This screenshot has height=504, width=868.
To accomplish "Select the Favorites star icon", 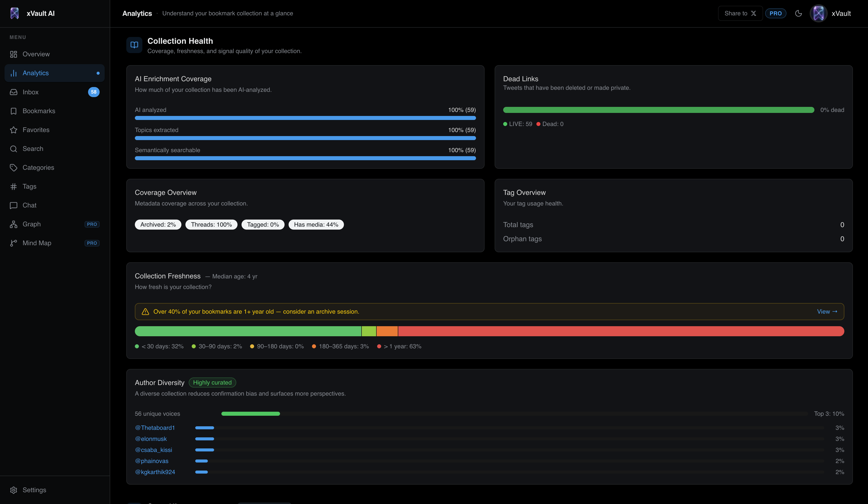I will pos(13,130).
